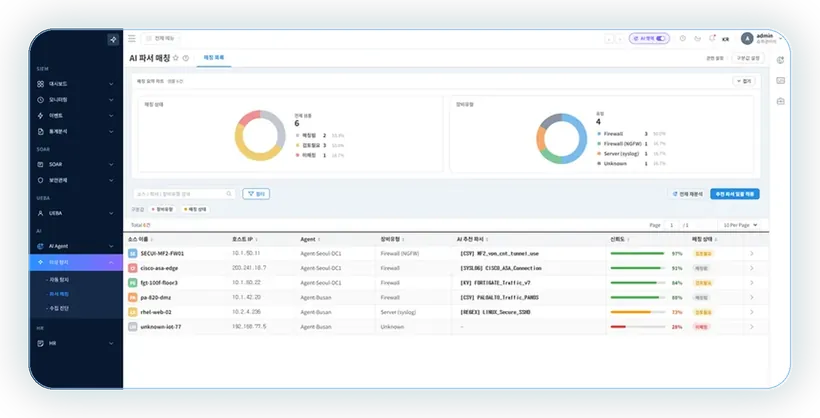
Task: Open the 통계분석 sidebar menu
Action: pos(76,132)
